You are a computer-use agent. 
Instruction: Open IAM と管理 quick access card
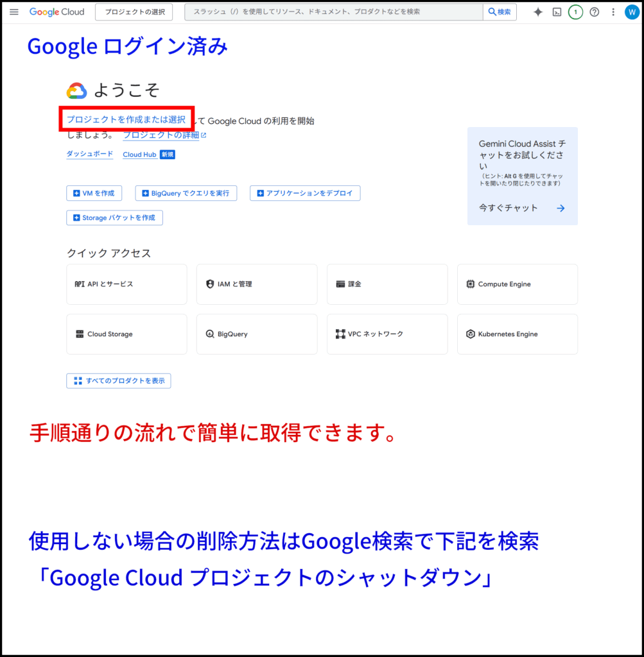coord(257,284)
